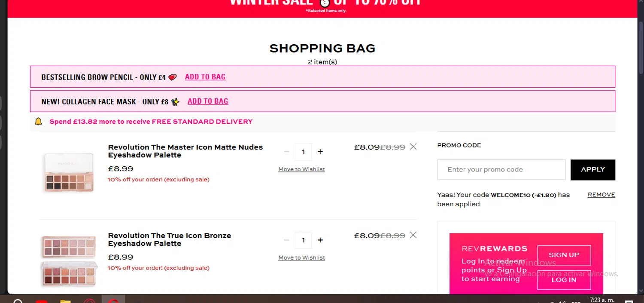The width and height of the screenshot is (644, 303).
Task: Focus the promo code input field
Action: [501, 170]
